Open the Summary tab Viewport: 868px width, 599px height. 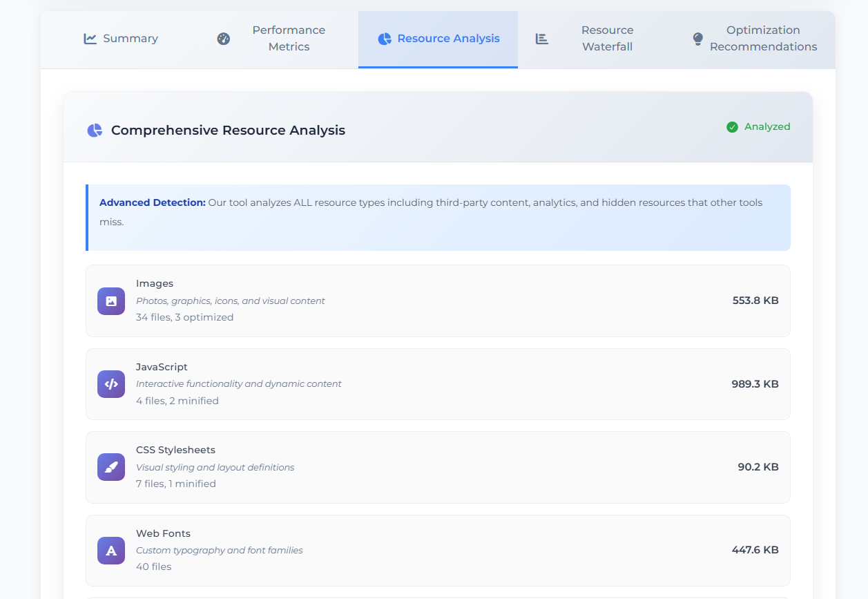coord(120,39)
